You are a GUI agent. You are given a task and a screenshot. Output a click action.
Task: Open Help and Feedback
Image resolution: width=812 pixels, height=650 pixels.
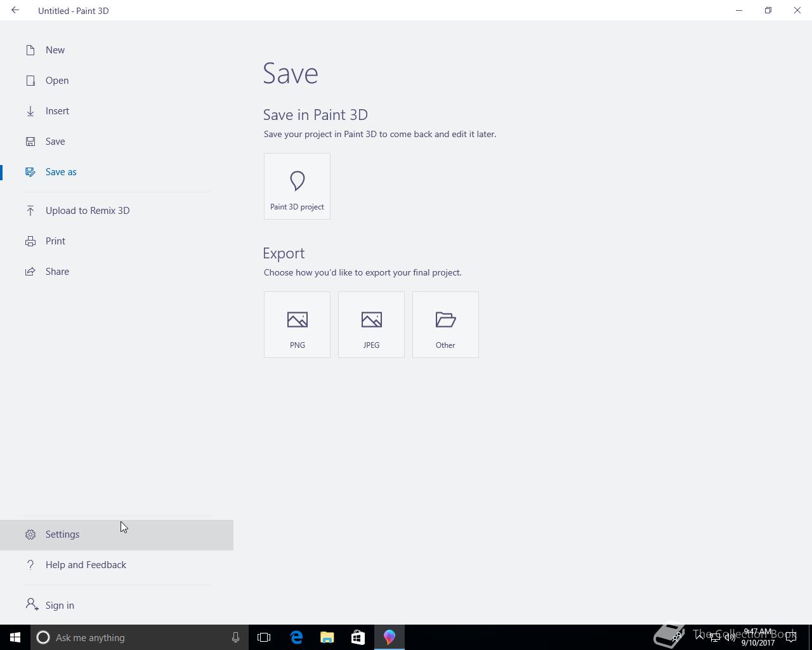(x=117, y=565)
